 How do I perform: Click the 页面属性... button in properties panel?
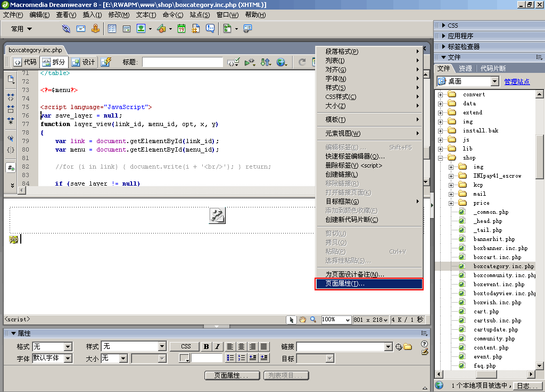232,376
